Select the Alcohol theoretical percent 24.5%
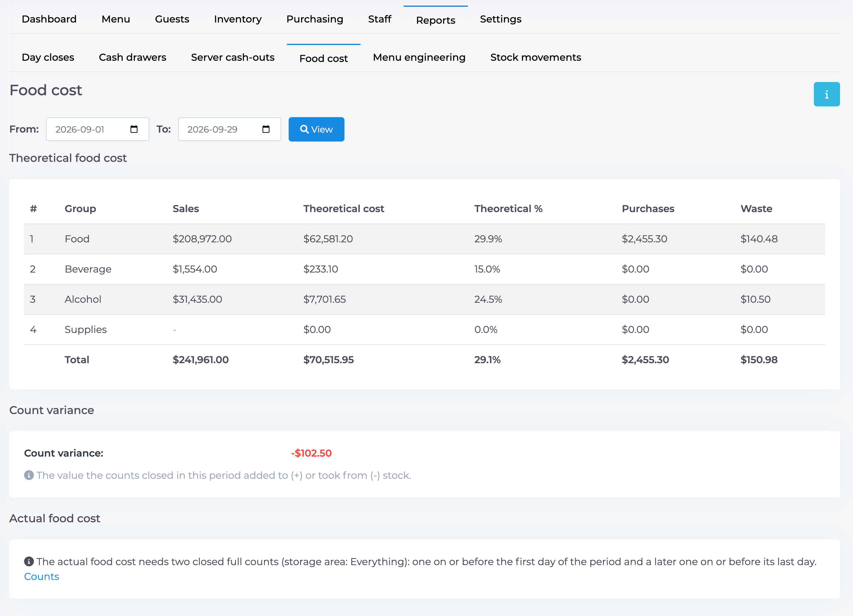 [488, 299]
